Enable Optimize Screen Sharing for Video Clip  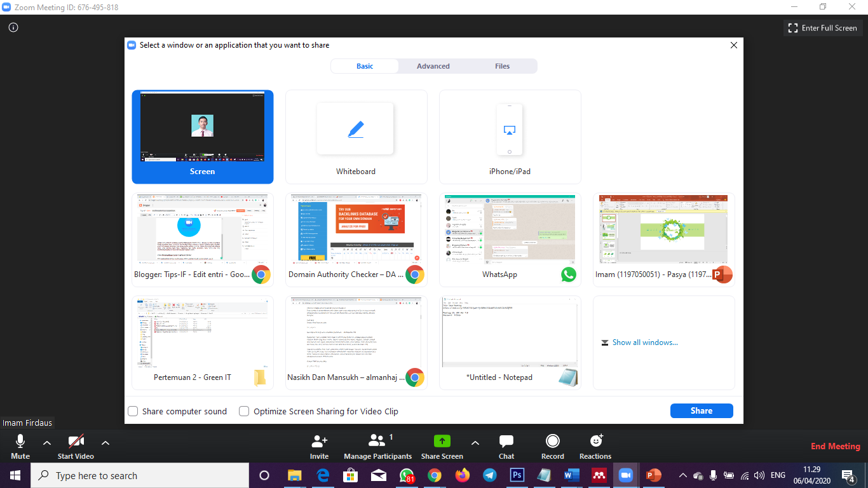244,411
